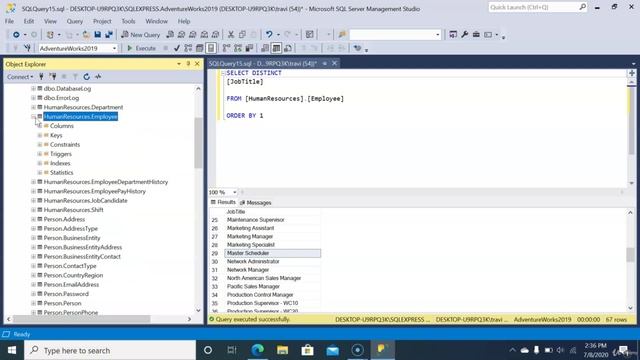Click Object Explorer activity monitor pulse icon

coord(98,77)
